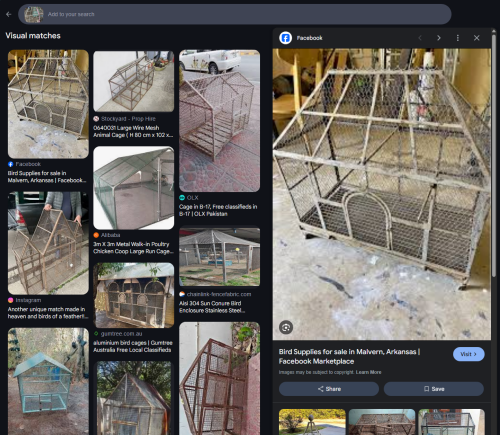The width and height of the screenshot is (500, 435).
Task: Open chainlink-fencefabric.com bird enclosure link
Action: 212,307
